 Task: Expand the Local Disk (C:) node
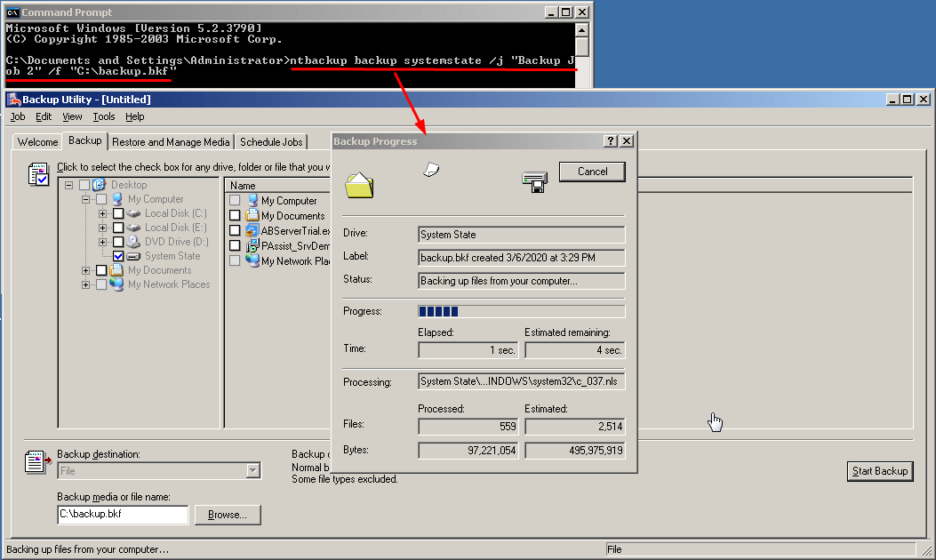point(103,213)
